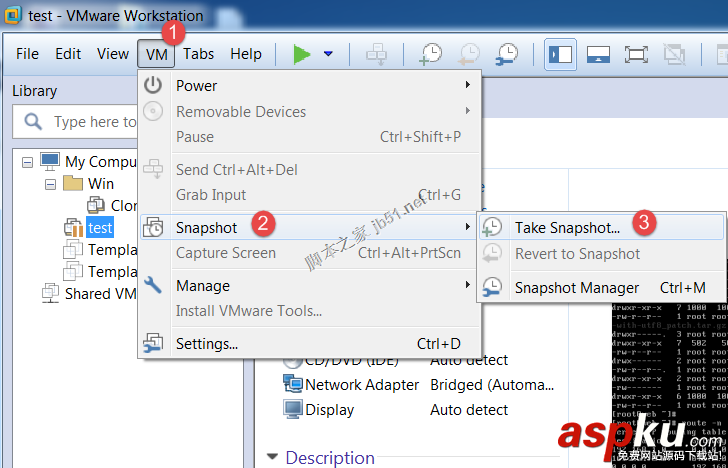728x468 pixels.
Task: Open Settings from the VM menu
Action: tap(206, 344)
